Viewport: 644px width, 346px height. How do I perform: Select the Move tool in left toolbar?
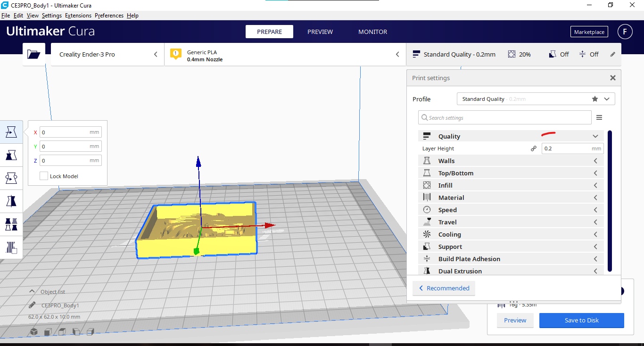click(11, 132)
